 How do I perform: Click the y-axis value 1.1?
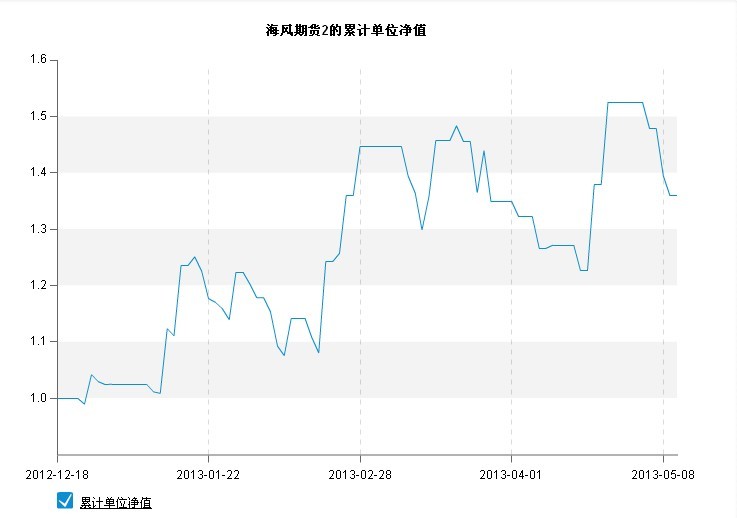click(x=39, y=341)
